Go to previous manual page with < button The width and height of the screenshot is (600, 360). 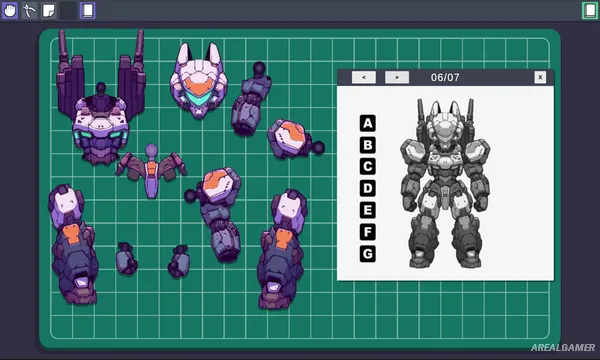tap(364, 77)
